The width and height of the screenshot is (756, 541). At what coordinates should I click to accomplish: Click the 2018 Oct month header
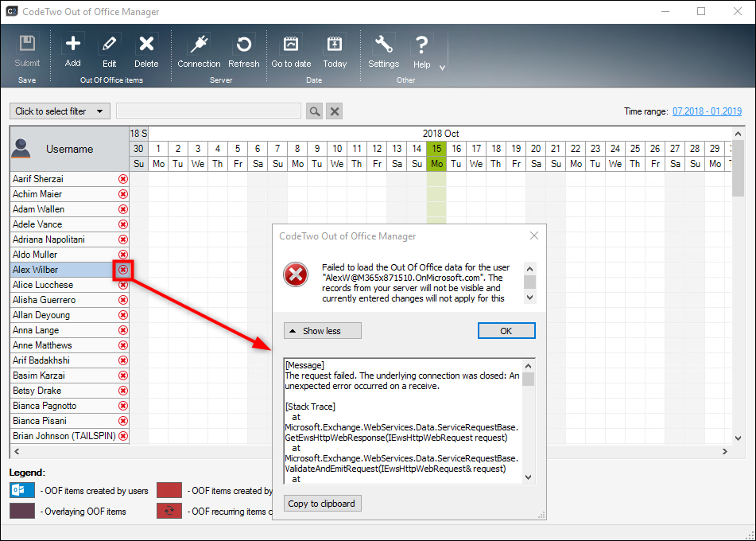point(440,134)
